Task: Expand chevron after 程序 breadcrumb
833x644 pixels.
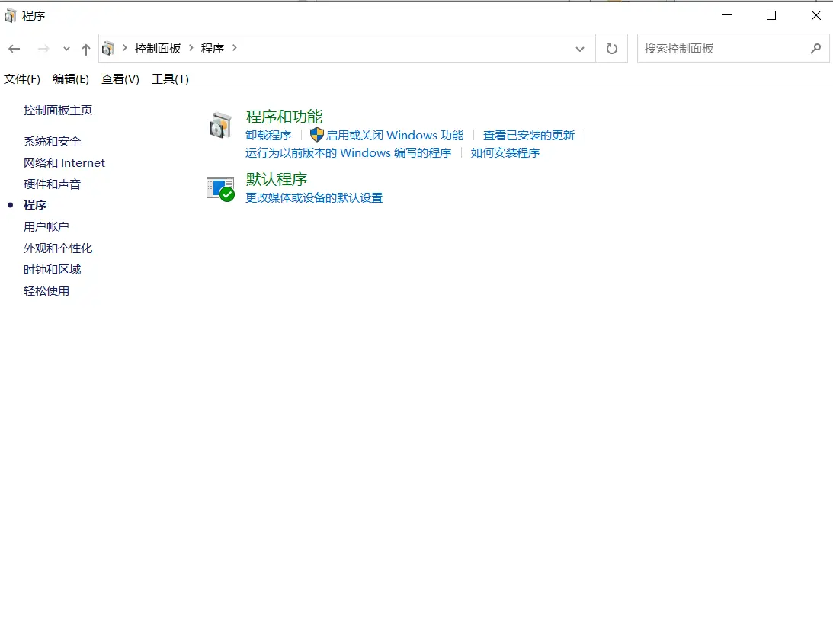Action: [x=234, y=48]
